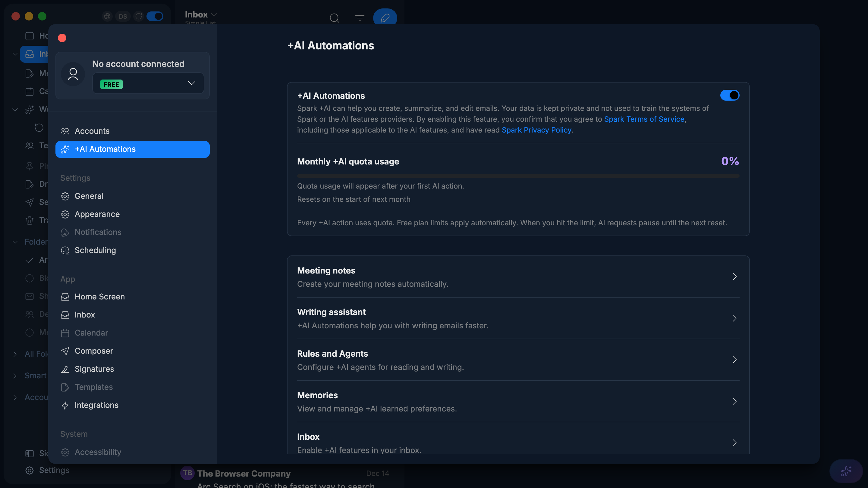The height and width of the screenshot is (488, 868).
Task: Expand the Rules and Agents row chevron
Action: (x=734, y=360)
